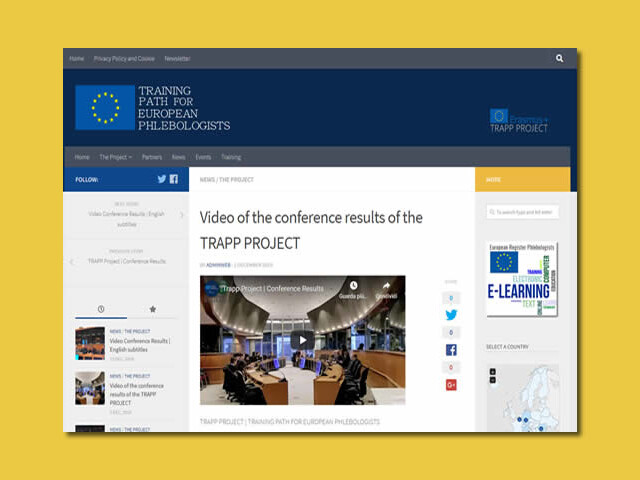The height and width of the screenshot is (480, 640).
Task: Go to next story arrow
Action: [x=182, y=215]
